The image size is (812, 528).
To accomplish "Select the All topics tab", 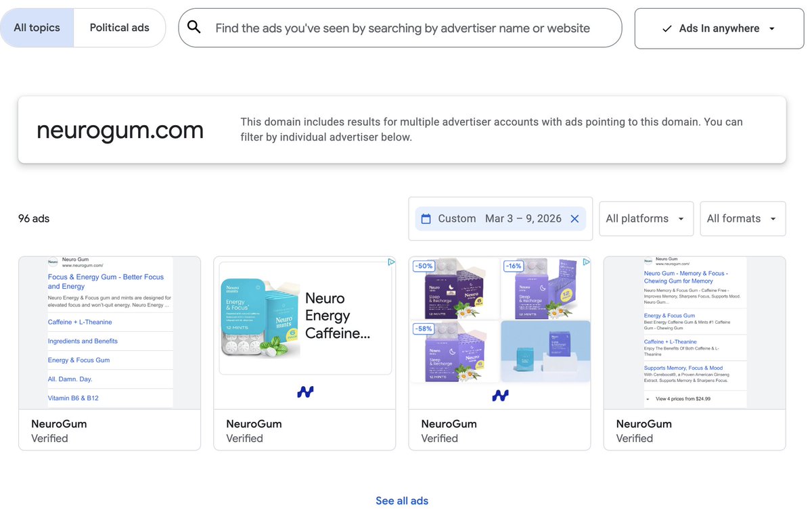I will coord(37,28).
